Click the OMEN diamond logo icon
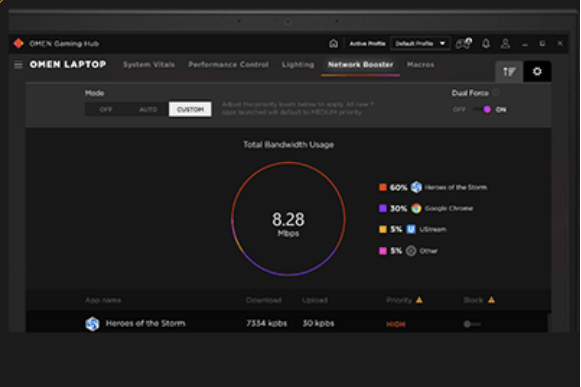This screenshot has height=387, width=581. tap(18, 43)
